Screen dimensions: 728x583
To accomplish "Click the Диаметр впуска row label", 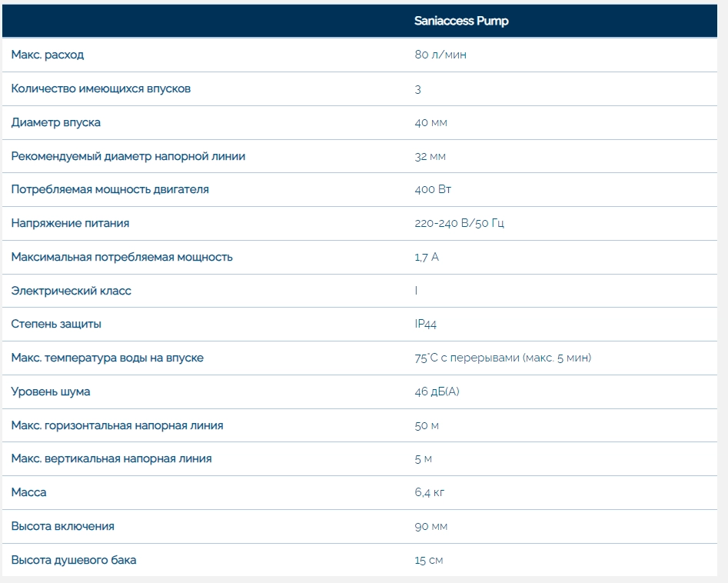I will pyautogui.click(x=55, y=122).
